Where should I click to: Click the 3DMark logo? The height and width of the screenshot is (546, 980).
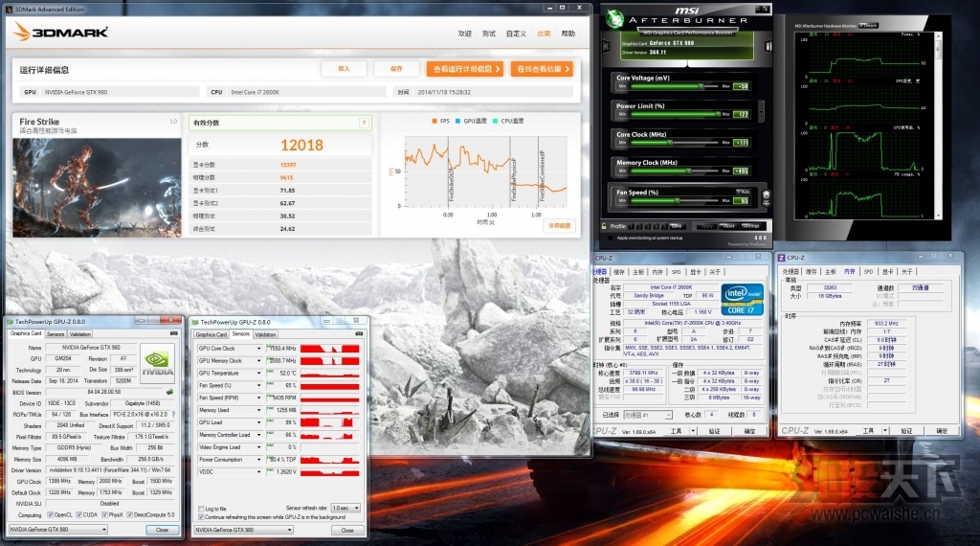pyautogui.click(x=61, y=32)
